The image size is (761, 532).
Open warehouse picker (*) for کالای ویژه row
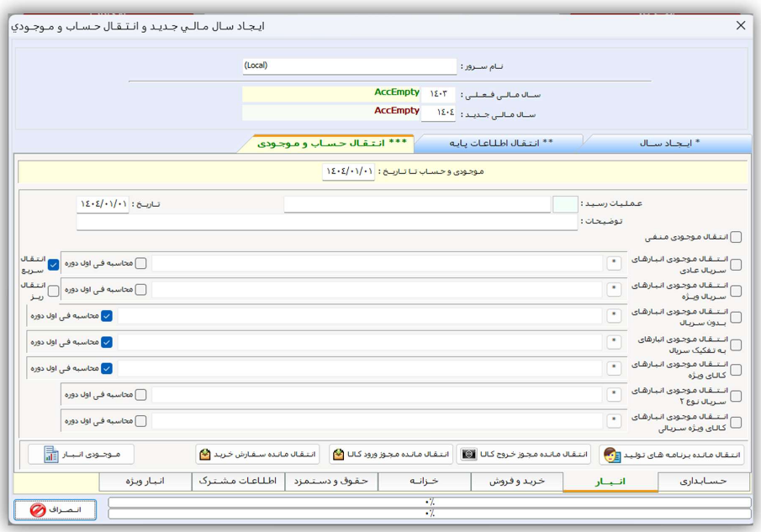(x=614, y=367)
